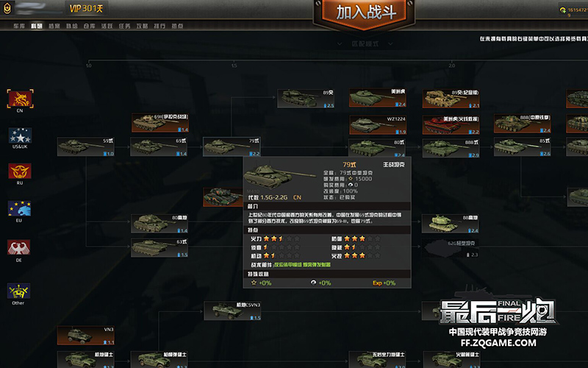The height and width of the screenshot is (368, 588).
Task: Select the Other nations icon
Action: pyautogui.click(x=18, y=291)
